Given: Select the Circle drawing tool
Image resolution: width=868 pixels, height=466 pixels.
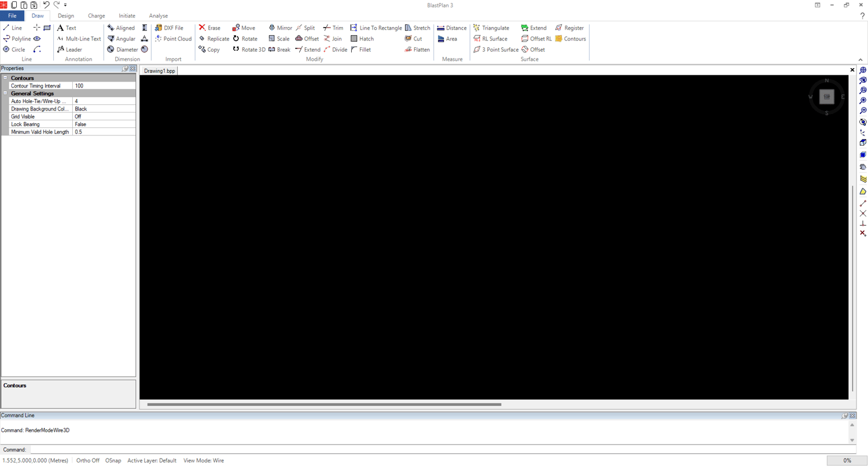Looking at the screenshot, I should click(x=14, y=50).
